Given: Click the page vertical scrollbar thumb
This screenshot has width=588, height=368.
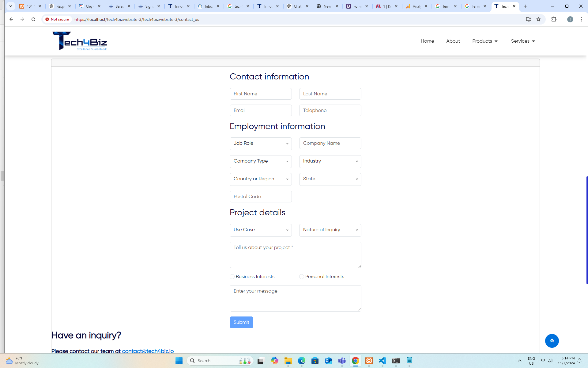Looking at the screenshot, I should pyautogui.click(x=586, y=230).
